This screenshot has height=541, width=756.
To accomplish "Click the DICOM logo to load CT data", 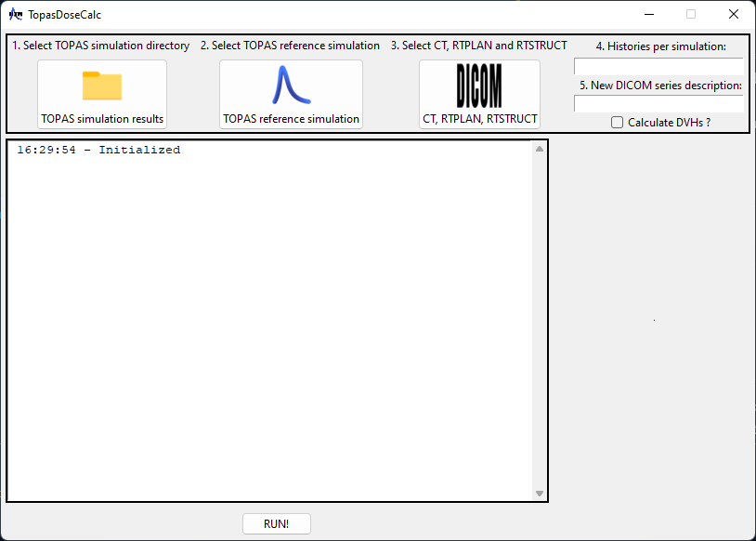I will [x=479, y=86].
